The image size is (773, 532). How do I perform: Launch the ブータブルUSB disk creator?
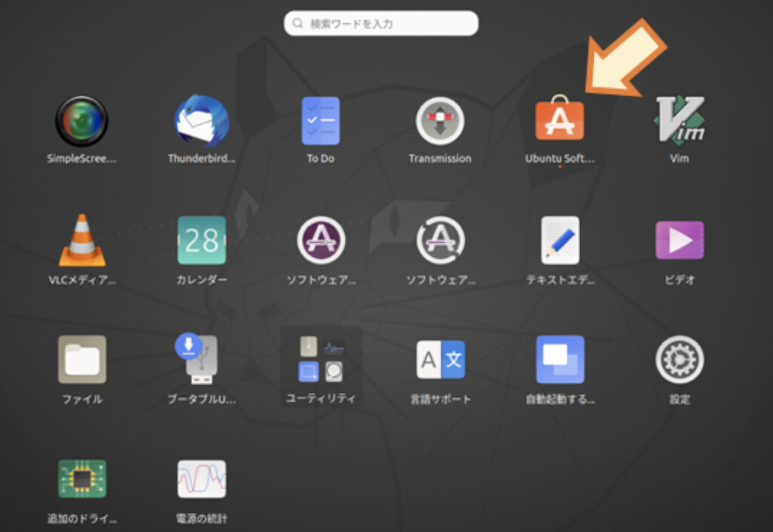[x=197, y=358]
